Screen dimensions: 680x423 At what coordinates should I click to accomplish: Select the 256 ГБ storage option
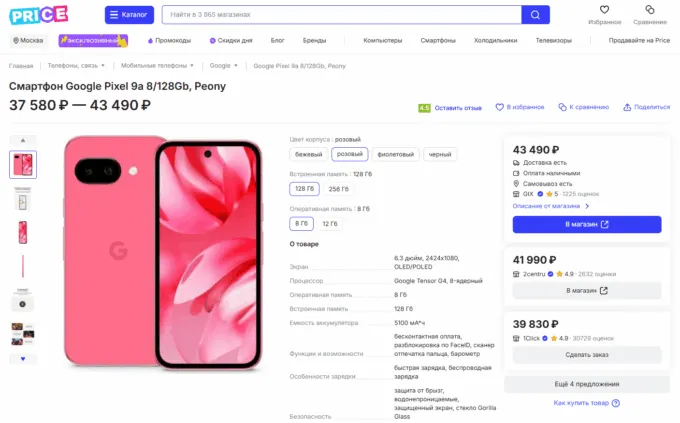(x=339, y=189)
